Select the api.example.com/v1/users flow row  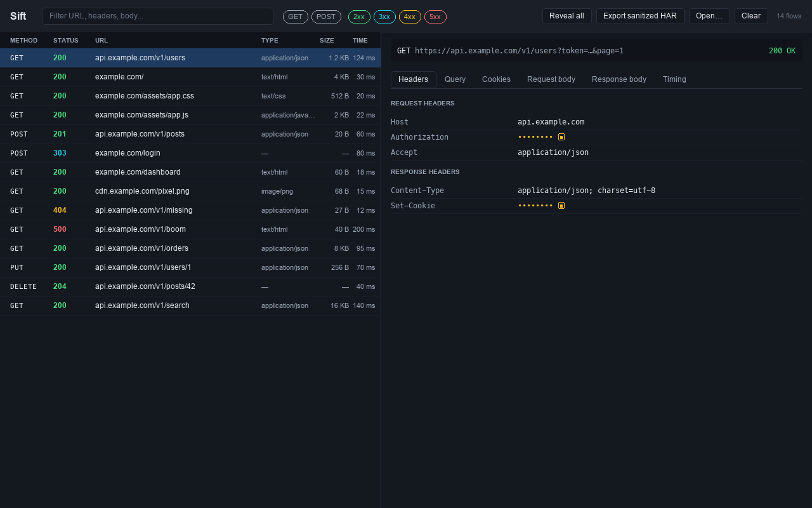(190, 58)
